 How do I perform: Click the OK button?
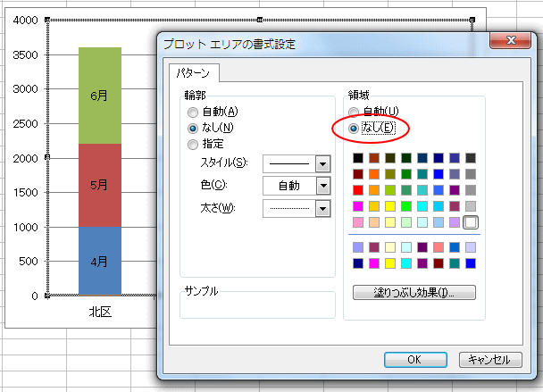pyautogui.click(x=415, y=360)
